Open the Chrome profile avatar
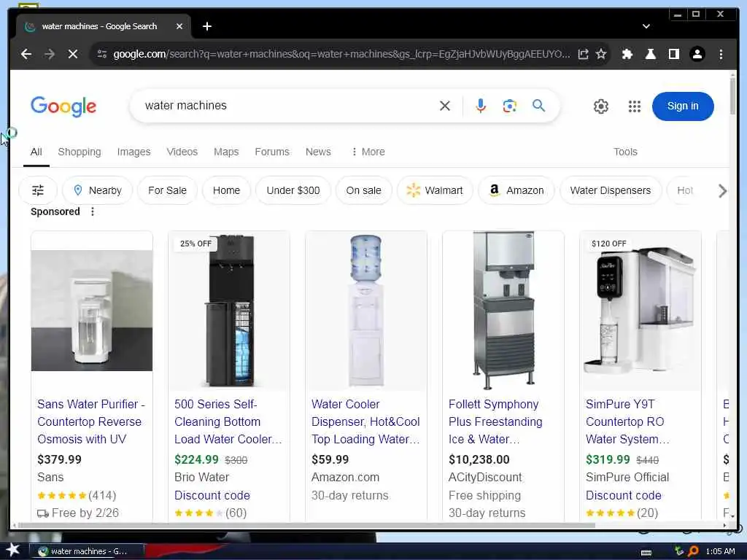Viewport: 747px width, 560px height. coord(697,54)
